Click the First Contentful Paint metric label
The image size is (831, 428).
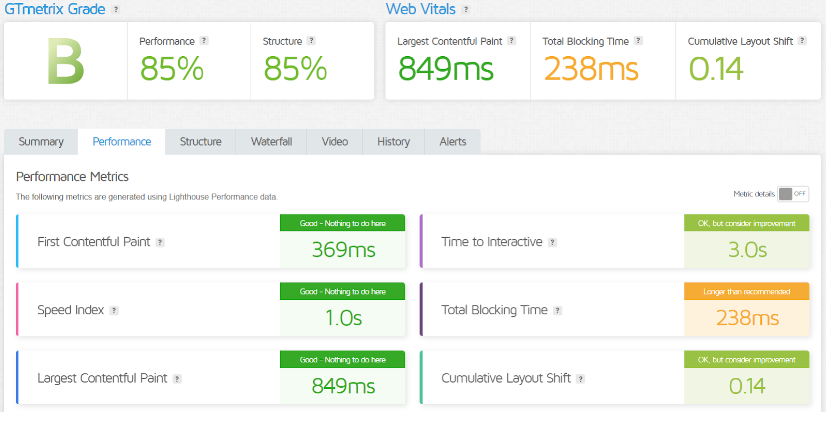pyautogui.click(x=94, y=242)
